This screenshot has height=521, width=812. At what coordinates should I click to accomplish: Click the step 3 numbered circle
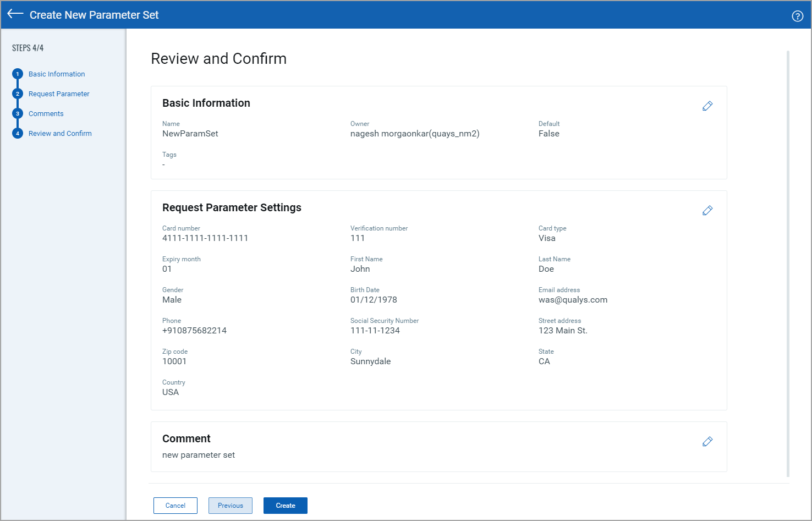(18, 113)
